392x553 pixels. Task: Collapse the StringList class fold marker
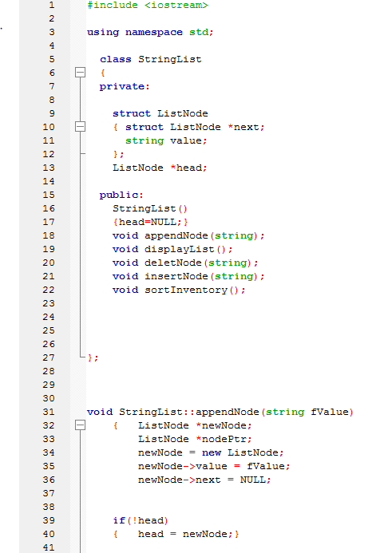(81, 73)
